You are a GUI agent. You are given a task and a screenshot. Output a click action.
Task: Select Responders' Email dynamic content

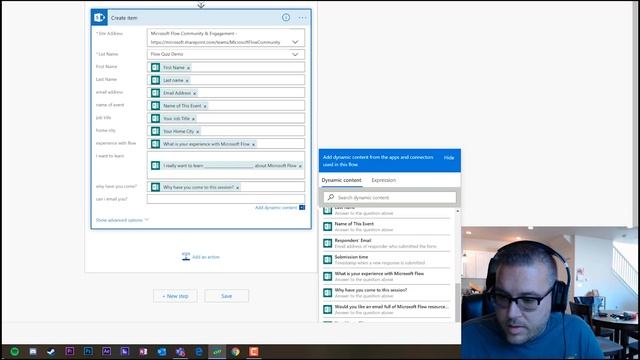(387, 243)
